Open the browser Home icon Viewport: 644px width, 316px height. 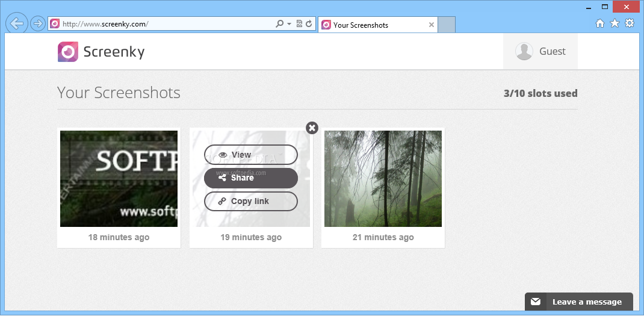click(600, 23)
